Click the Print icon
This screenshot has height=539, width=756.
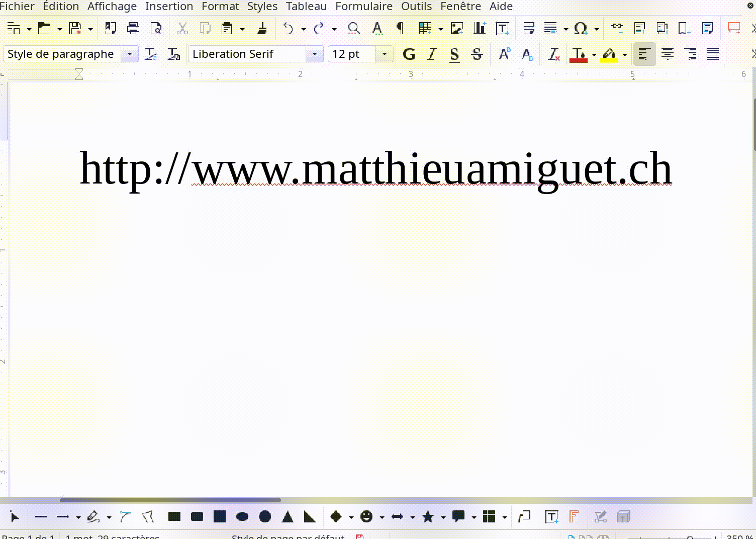point(133,28)
